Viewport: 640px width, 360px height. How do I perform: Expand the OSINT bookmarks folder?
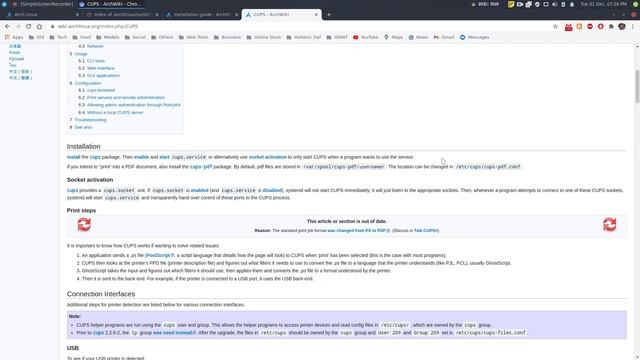click(x=336, y=37)
